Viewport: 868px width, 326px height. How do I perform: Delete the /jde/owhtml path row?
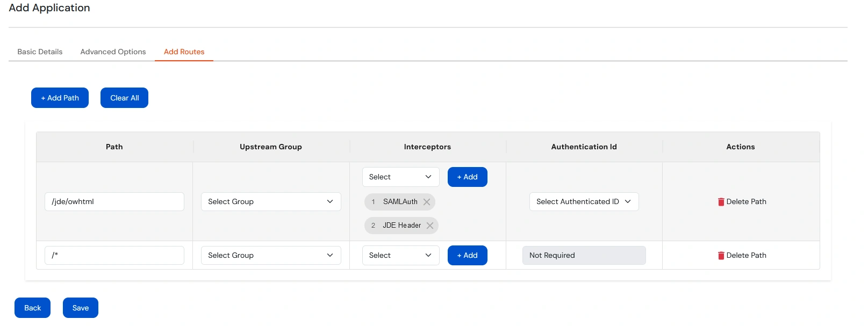tap(742, 202)
